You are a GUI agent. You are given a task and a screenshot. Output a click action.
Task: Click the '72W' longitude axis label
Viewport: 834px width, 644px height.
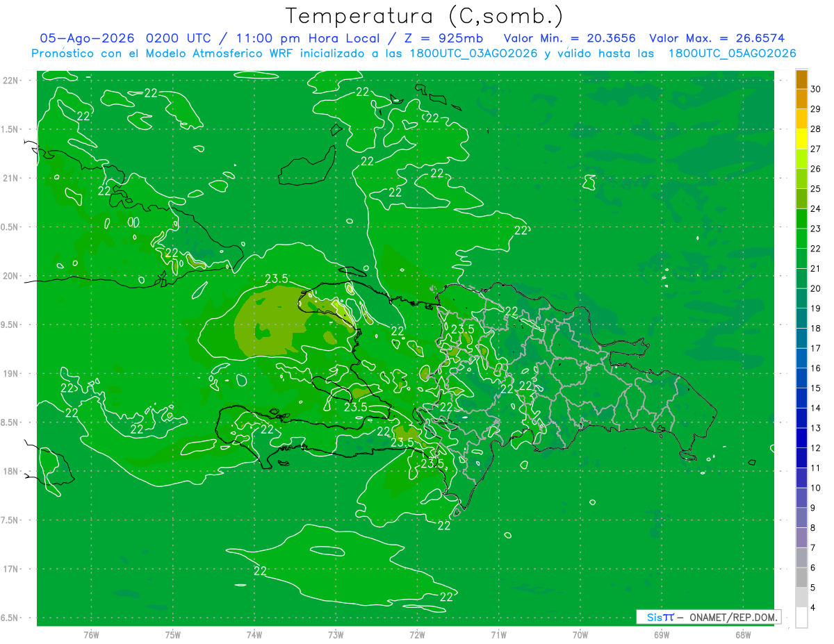tap(417, 634)
